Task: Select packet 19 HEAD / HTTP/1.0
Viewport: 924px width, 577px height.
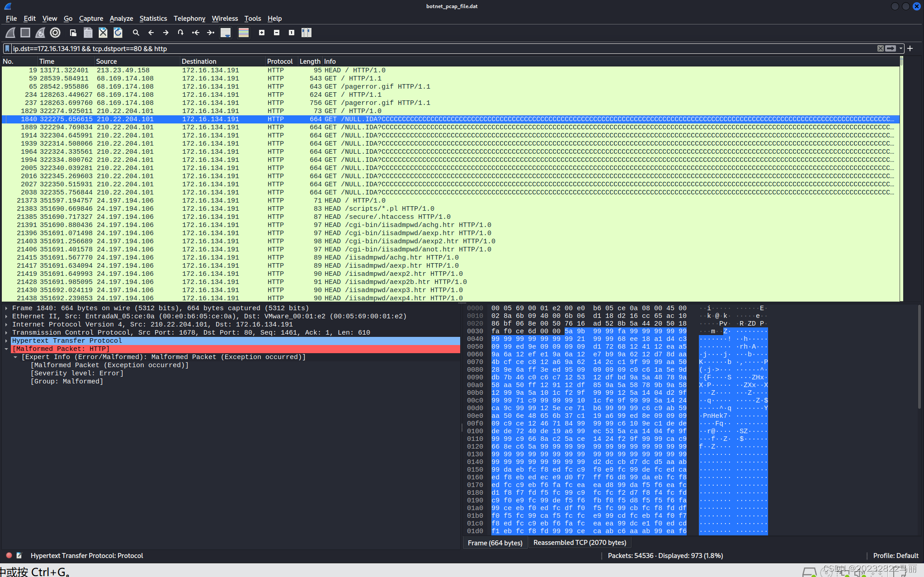Action: [x=450, y=70]
